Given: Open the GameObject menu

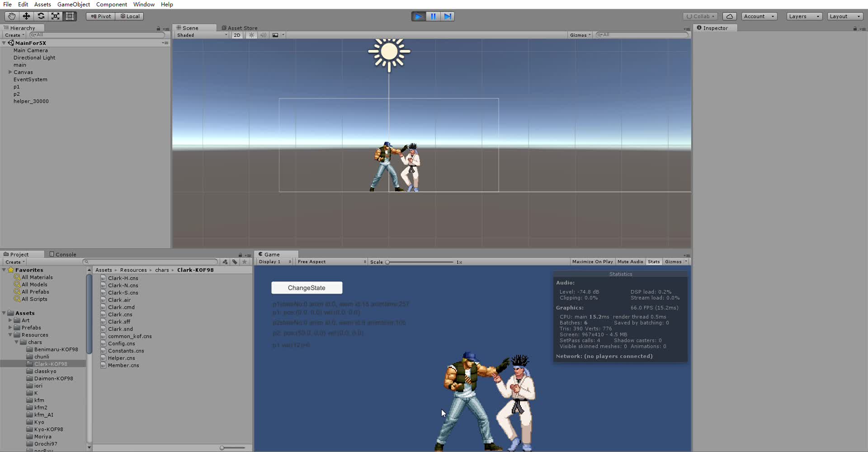Looking at the screenshot, I should pyautogui.click(x=73, y=4).
